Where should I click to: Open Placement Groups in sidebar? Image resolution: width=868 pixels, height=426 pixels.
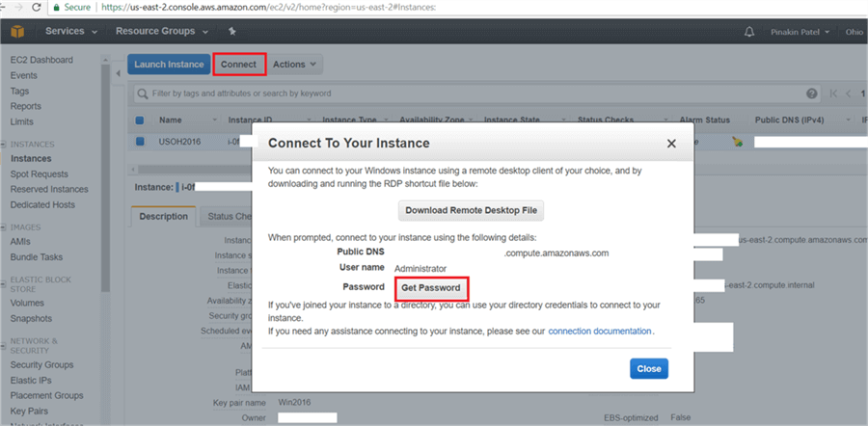point(46,395)
